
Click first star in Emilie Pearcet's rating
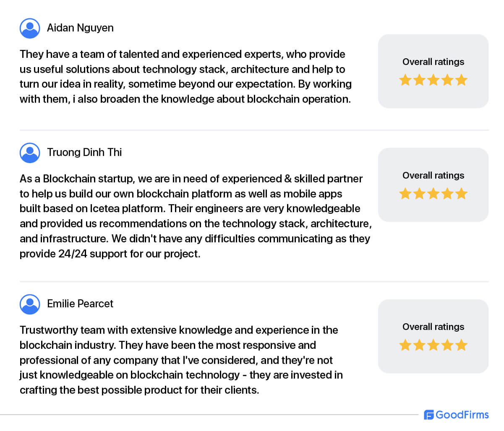(405, 345)
